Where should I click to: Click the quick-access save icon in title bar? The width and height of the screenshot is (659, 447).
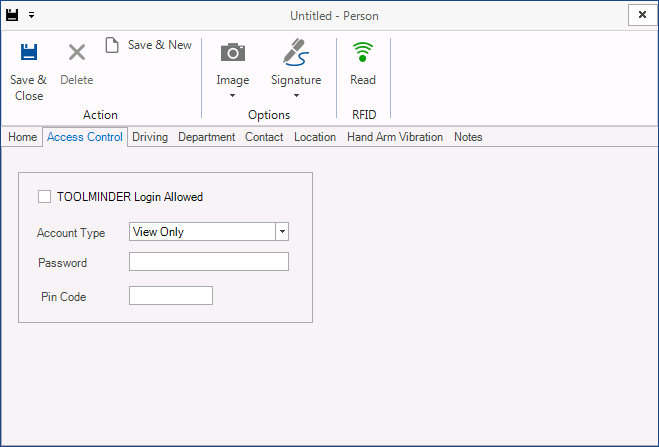(x=12, y=15)
